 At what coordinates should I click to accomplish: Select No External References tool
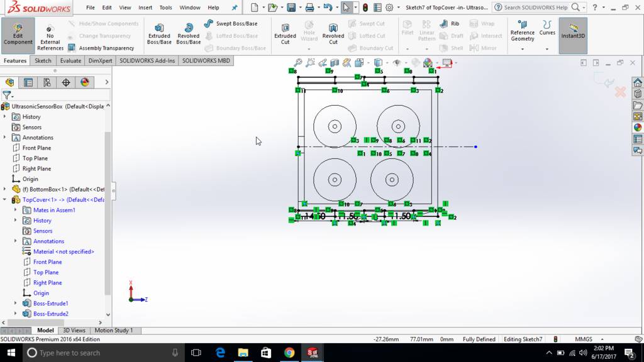coord(50,38)
